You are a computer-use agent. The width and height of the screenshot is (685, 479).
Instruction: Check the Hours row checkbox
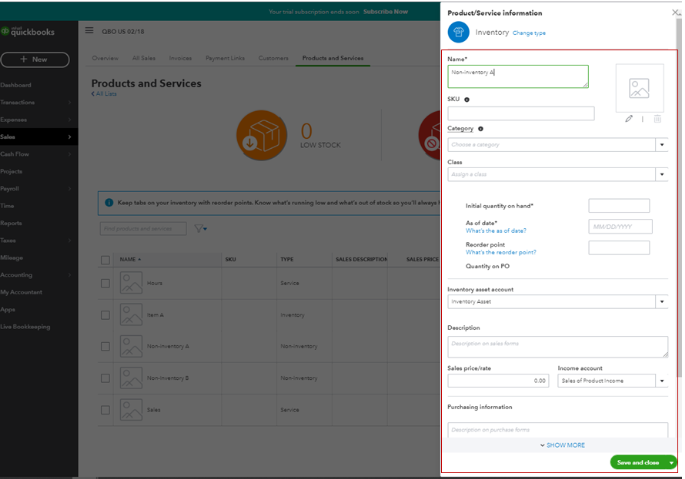[x=105, y=283]
